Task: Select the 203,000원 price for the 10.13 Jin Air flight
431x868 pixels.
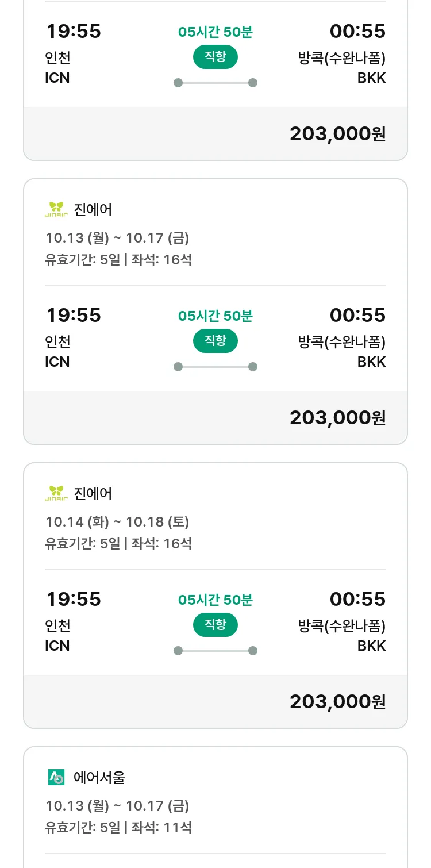Action: 337,418
